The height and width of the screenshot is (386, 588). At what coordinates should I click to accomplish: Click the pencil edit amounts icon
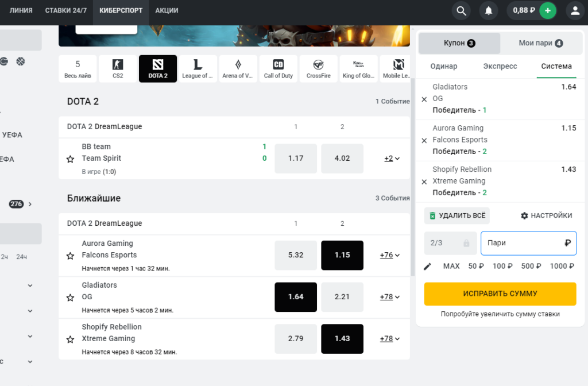(x=427, y=267)
